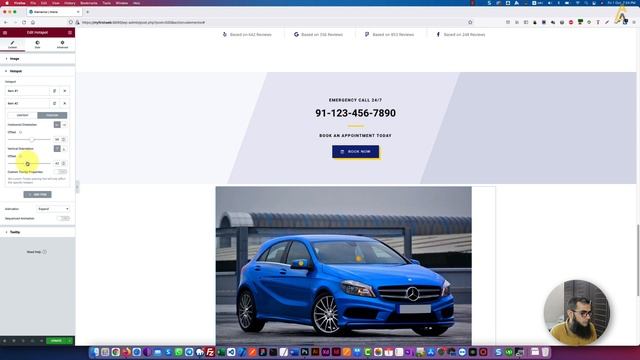
Task: Collapse the Elementor panel side handle
Action: point(77,187)
